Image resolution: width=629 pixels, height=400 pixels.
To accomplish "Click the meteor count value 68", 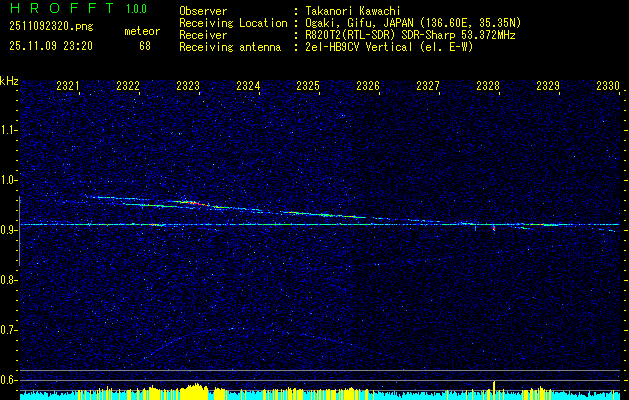I will pyautogui.click(x=145, y=46).
